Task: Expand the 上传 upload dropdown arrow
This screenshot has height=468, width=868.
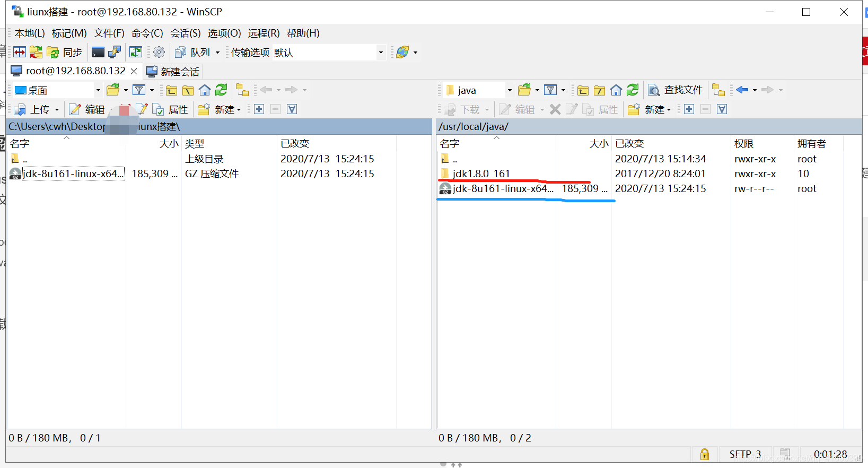Action: (57, 110)
